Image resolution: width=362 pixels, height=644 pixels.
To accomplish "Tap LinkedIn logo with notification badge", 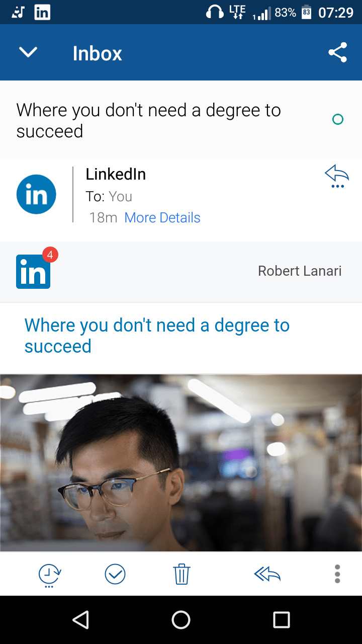I will coord(34,271).
